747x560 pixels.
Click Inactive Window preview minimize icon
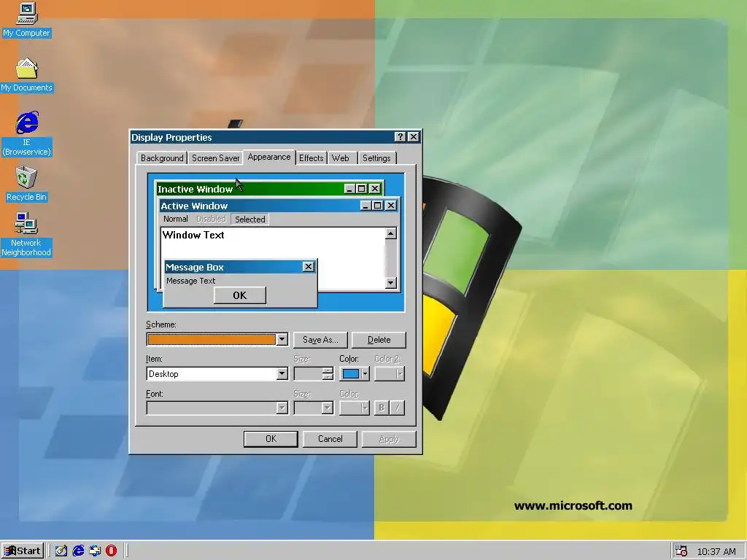[349, 189]
